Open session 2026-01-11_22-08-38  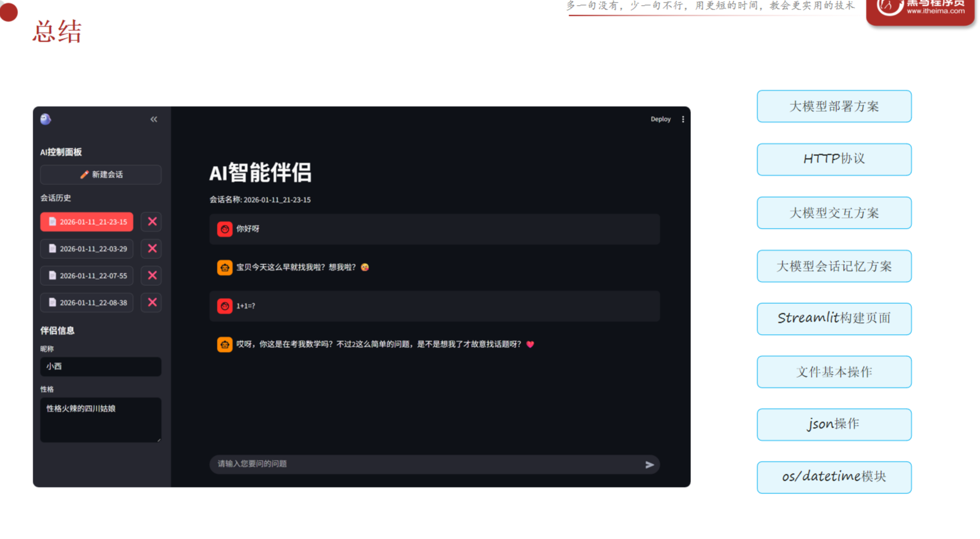(x=87, y=303)
